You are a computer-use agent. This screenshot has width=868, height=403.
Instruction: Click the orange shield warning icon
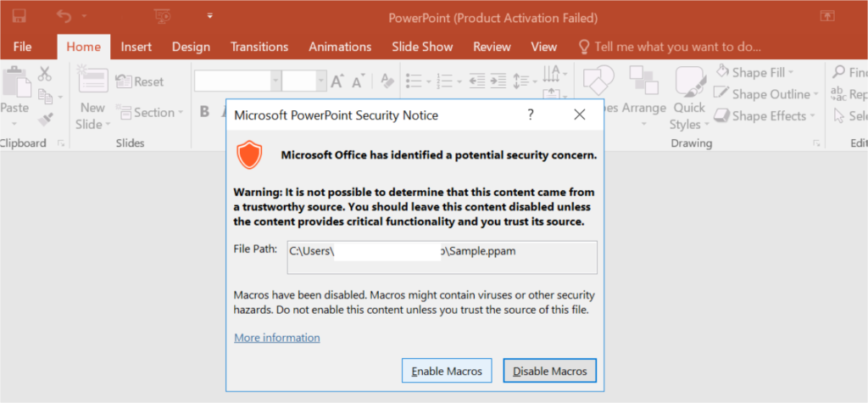[250, 154]
